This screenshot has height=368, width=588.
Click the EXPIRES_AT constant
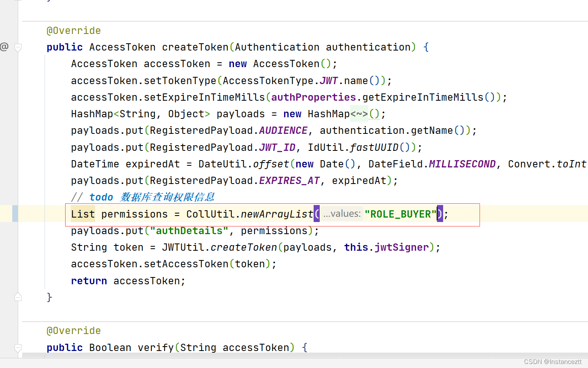click(x=289, y=181)
